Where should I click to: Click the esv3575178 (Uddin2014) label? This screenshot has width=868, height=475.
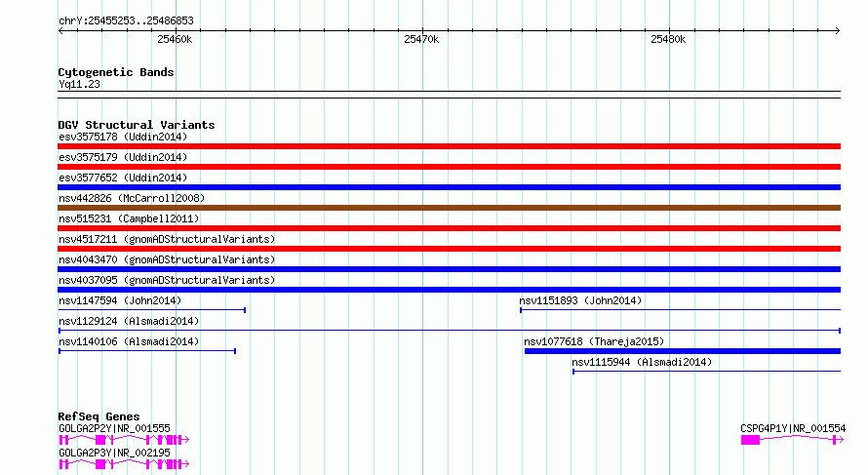tap(123, 137)
